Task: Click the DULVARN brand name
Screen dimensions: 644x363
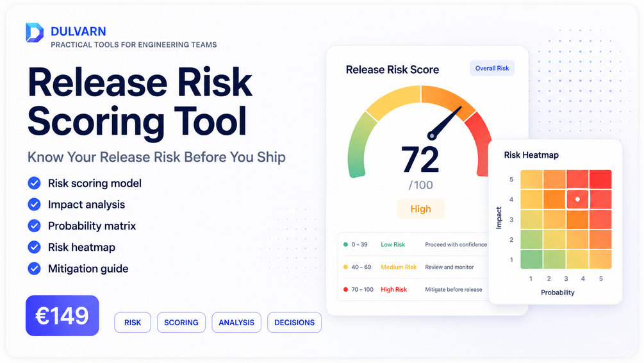Action: pos(78,31)
